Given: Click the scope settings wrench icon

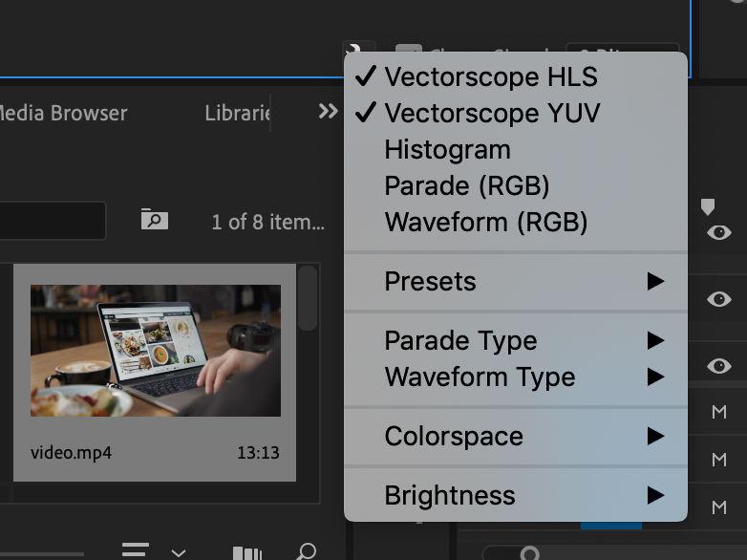Looking at the screenshot, I should (x=354, y=52).
